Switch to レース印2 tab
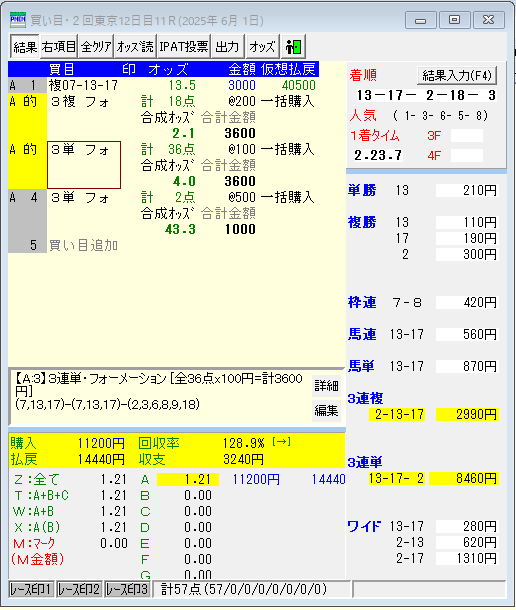This screenshot has width=516, height=610. (79, 589)
